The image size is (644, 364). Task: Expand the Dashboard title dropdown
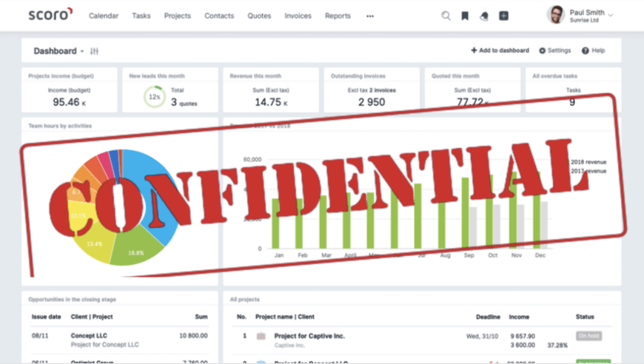[82, 51]
